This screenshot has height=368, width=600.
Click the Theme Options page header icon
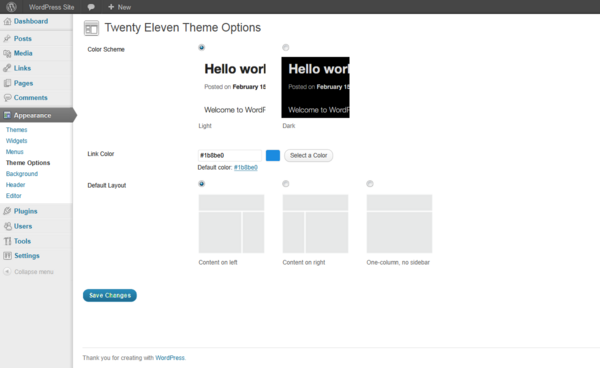coord(91,28)
